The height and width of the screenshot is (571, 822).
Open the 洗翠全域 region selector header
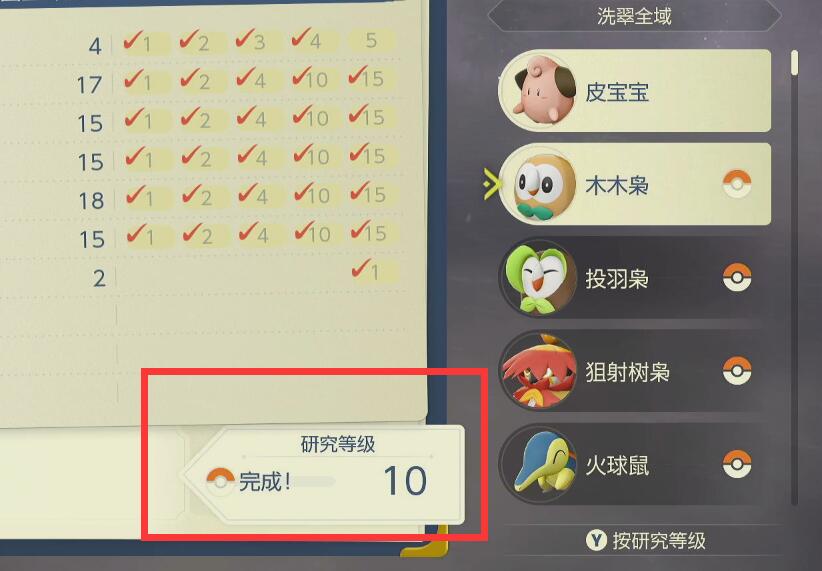pos(634,16)
